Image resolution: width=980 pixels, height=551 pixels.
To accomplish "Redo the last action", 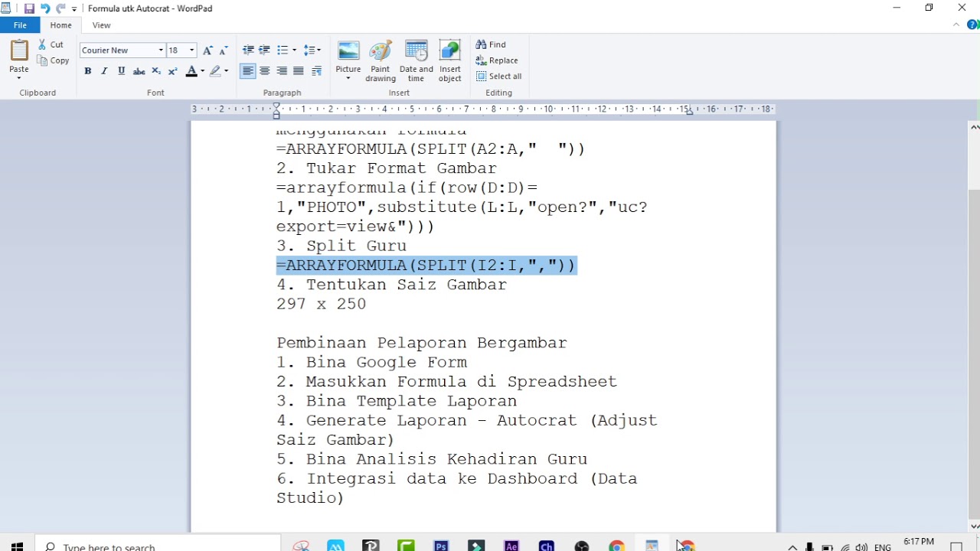I will point(60,8).
